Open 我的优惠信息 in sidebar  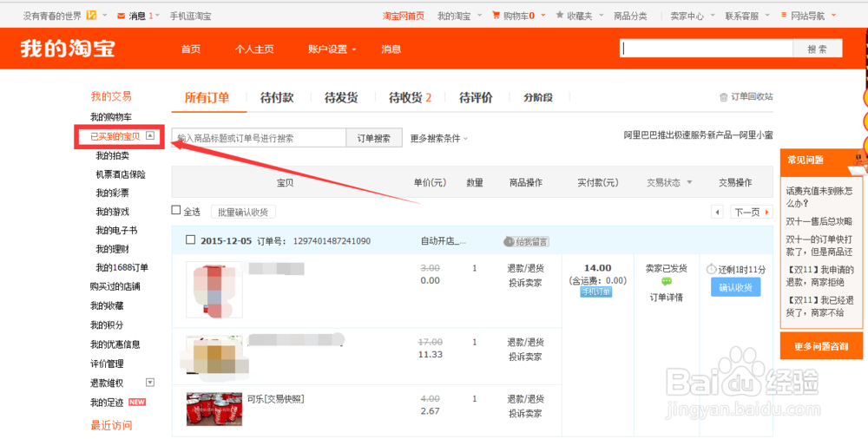(x=115, y=344)
